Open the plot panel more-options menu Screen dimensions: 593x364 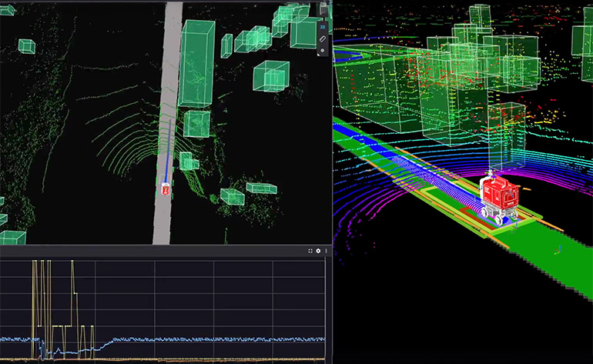point(326,252)
